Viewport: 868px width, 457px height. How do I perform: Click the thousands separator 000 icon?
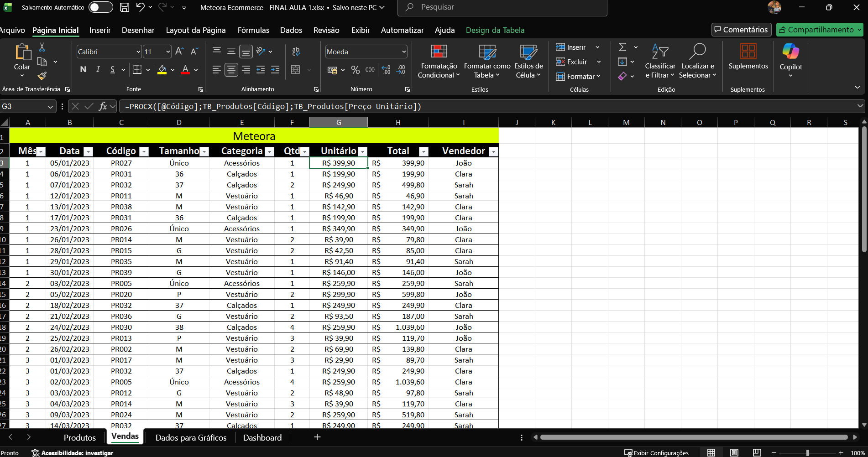coord(370,70)
